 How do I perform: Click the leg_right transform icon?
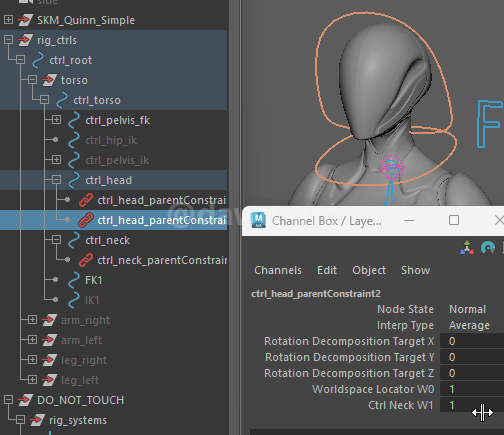coord(50,360)
